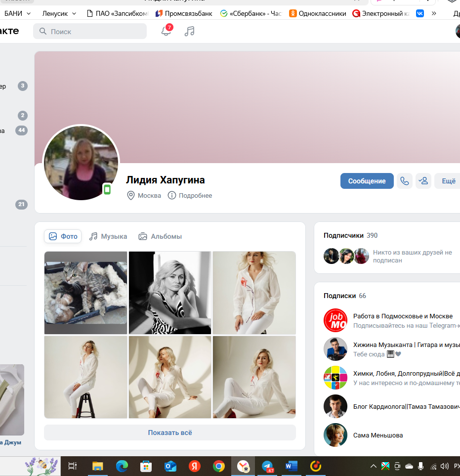Open the notifications bell with 7 alerts
This screenshot has height=476, width=460.
[x=167, y=31]
